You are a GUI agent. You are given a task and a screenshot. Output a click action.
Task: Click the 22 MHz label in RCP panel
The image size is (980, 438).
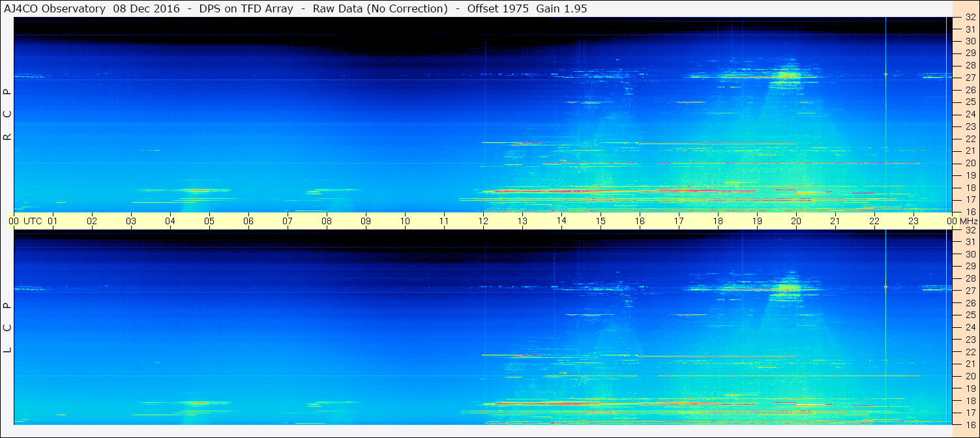[970, 139]
